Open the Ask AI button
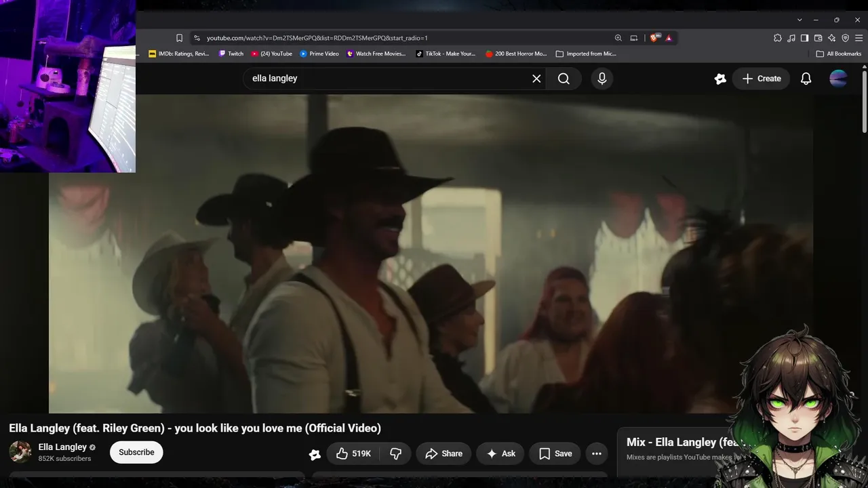The height and width of the screenshot is (488, 868). click(500, 453)
